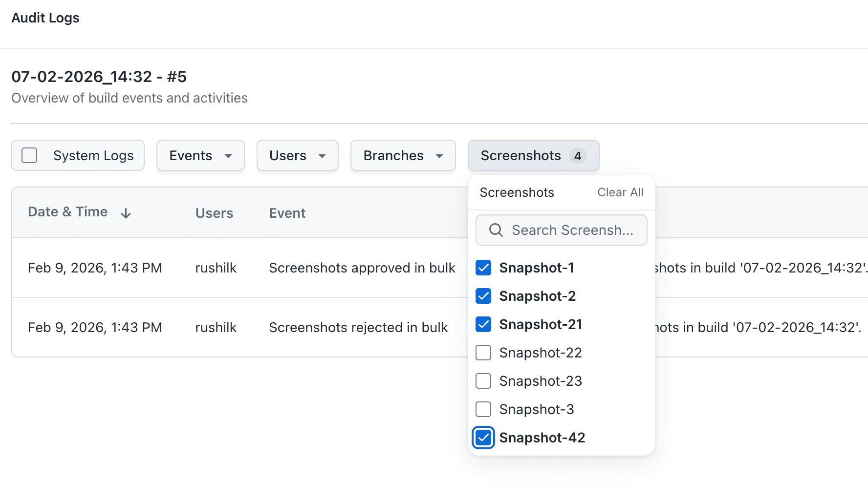Open the Events filter dropdown chevron
Screen dimensions: 868x502
tap(229, 156)
